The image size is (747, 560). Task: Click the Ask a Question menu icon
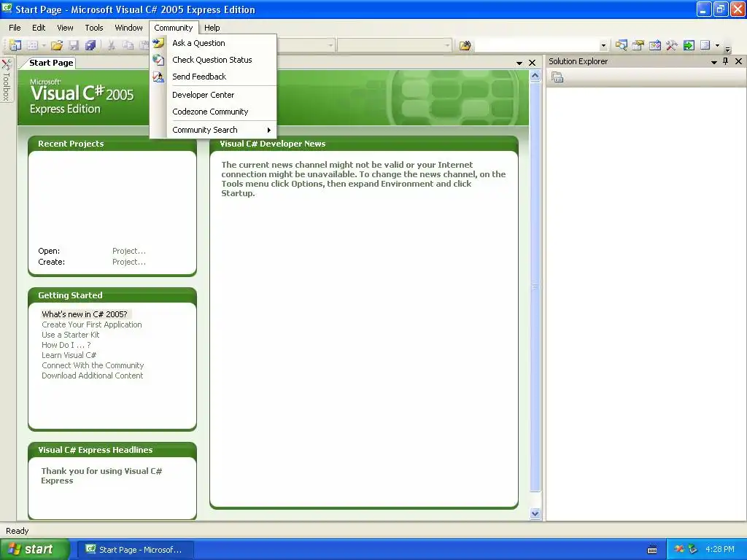coord(158,43)
